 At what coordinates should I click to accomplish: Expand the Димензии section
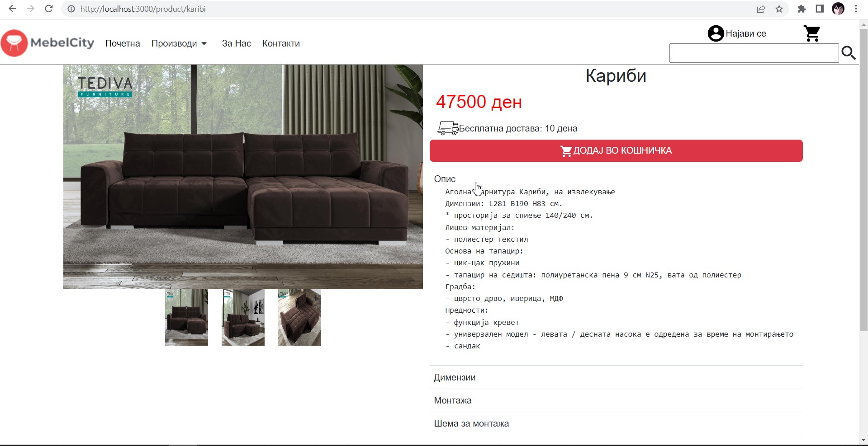[616, 377]
